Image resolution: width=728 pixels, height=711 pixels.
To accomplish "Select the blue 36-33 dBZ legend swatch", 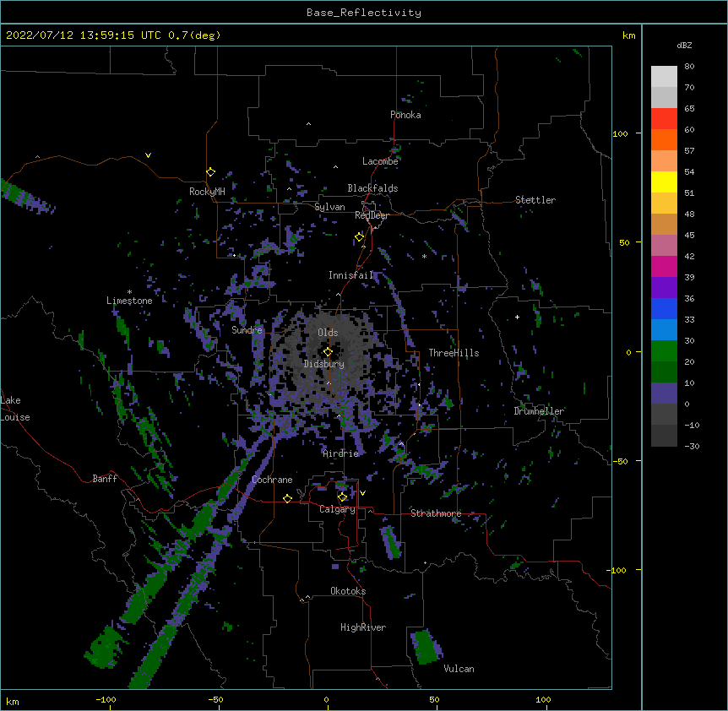I will [x=664, y=308].
